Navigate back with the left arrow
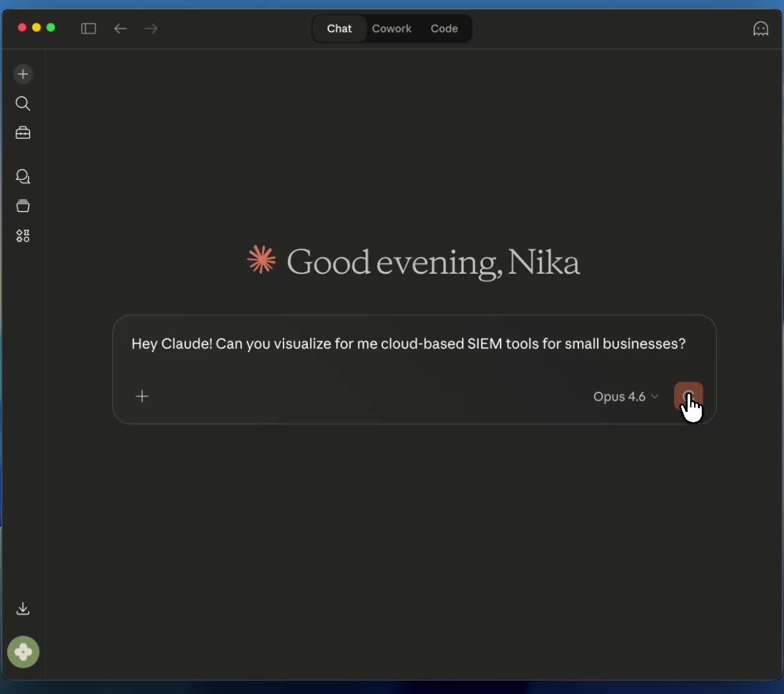Screen dimensions: 784x694 (120, 28)
